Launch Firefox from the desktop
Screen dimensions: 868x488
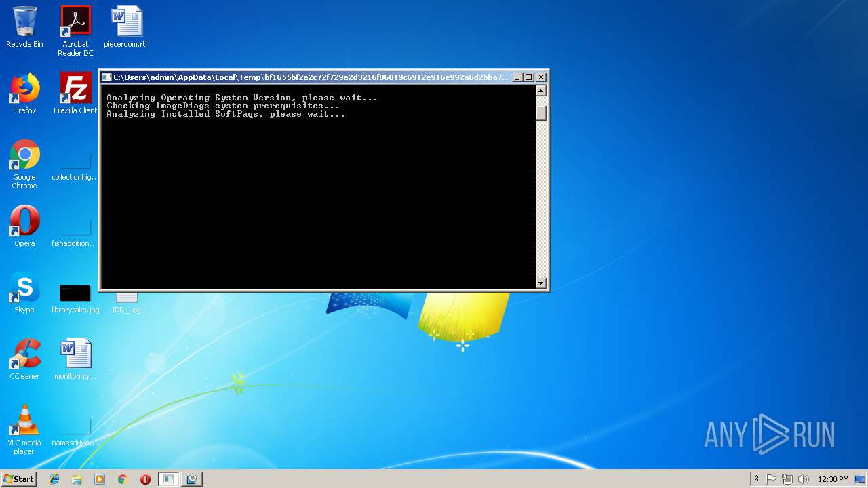[24, 94]
